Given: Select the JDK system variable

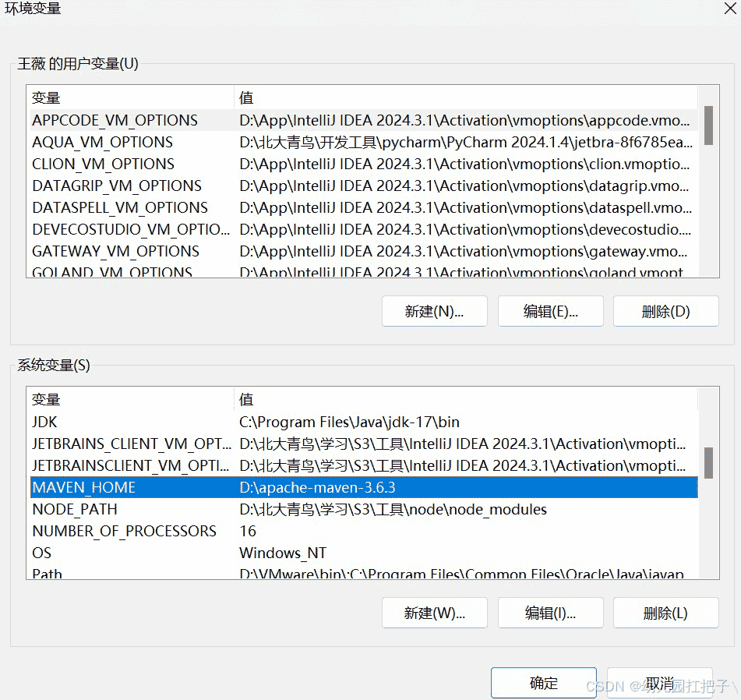Looking at the screenshot, I should 117,422.
